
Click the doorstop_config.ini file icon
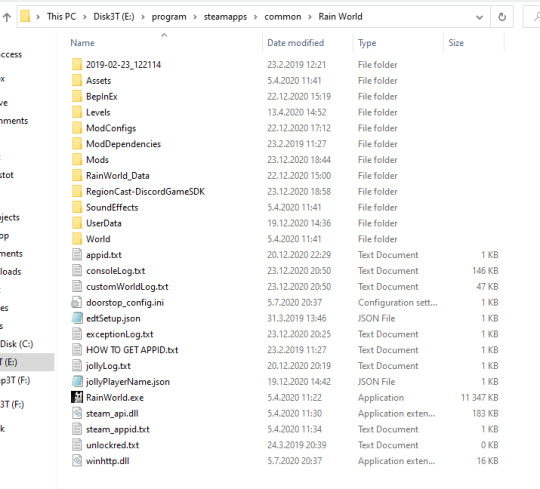coord(77,302)
